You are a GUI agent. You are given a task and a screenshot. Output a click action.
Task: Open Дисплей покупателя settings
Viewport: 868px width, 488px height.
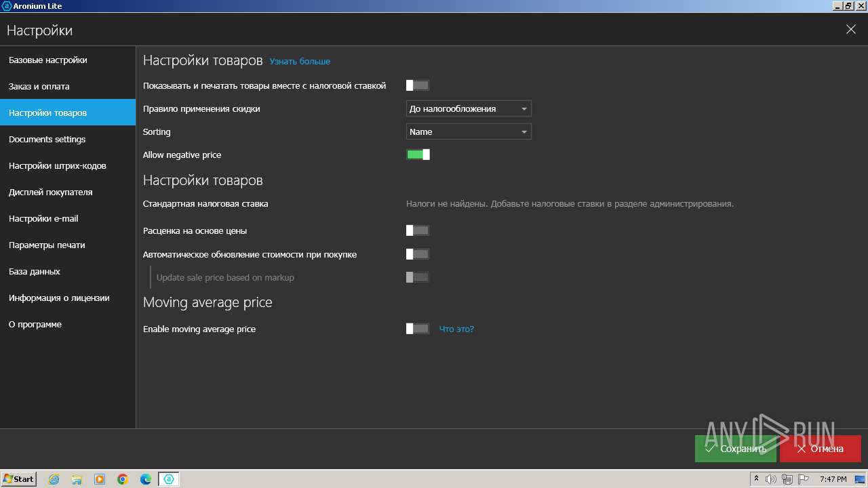(68, 192)
